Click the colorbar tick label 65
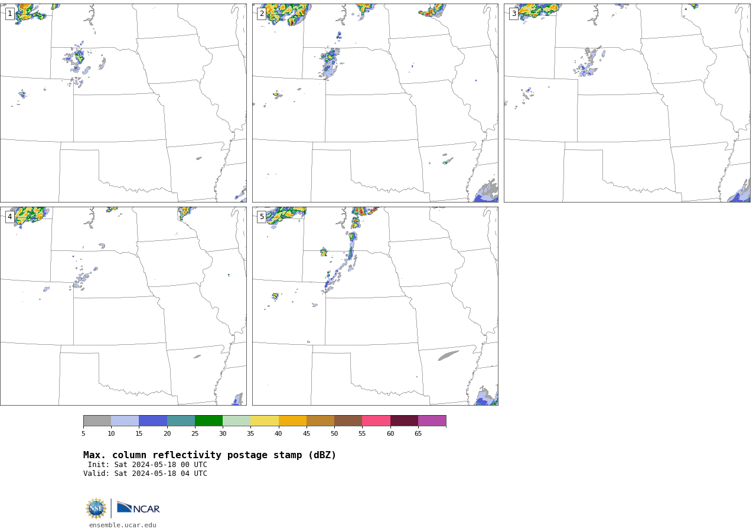This screenshot has width=756, height=532. [x=418, y=434]
